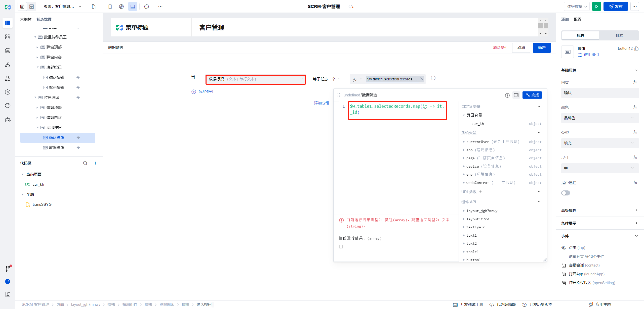
Task: Open the help question icon in expression editor
Action: pos(507,95)
